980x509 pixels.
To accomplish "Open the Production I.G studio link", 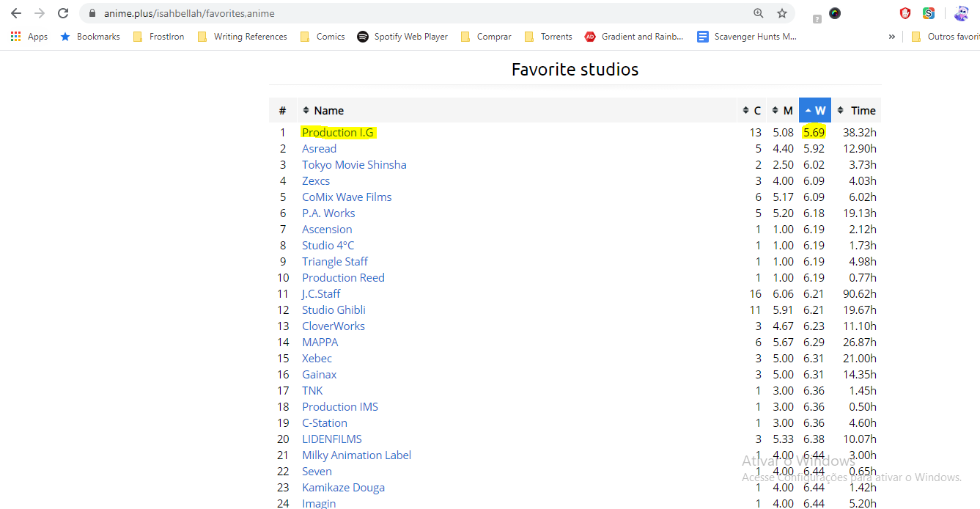I will [338, 133].
